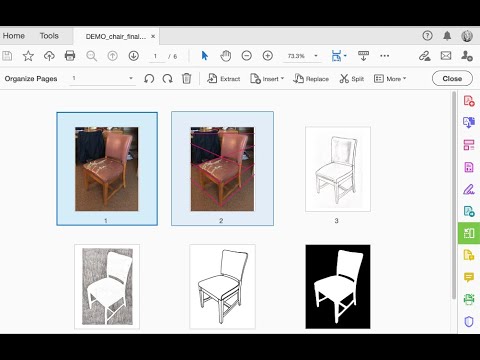Click the scrolling mode download-arrow icon

click(363, 56)
